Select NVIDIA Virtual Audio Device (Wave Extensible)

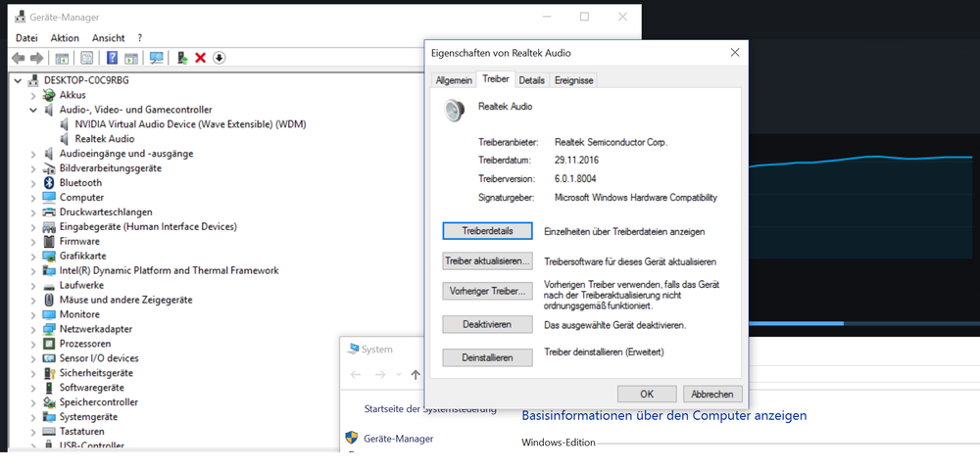pos(190,124)
